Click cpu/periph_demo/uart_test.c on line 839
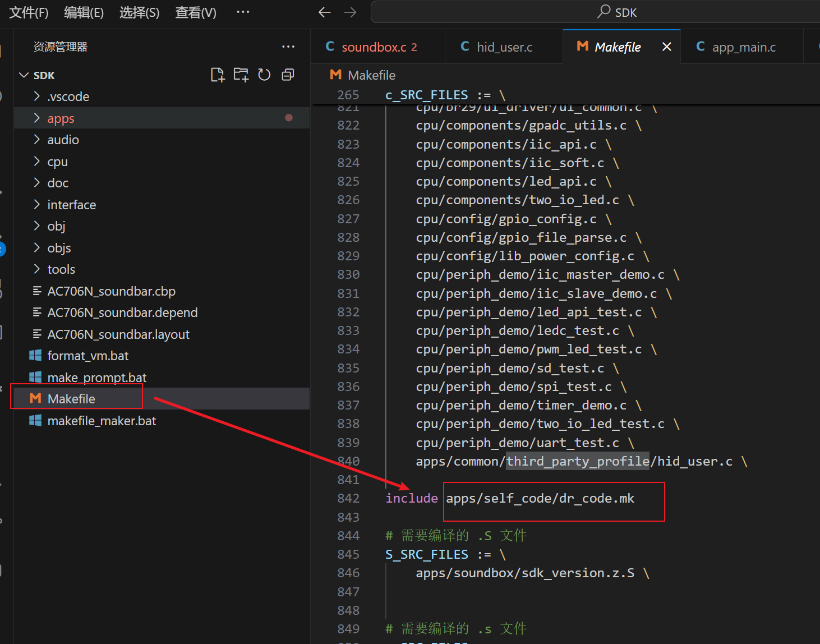Viewport: 820px width, 644px height. point(517,443)
